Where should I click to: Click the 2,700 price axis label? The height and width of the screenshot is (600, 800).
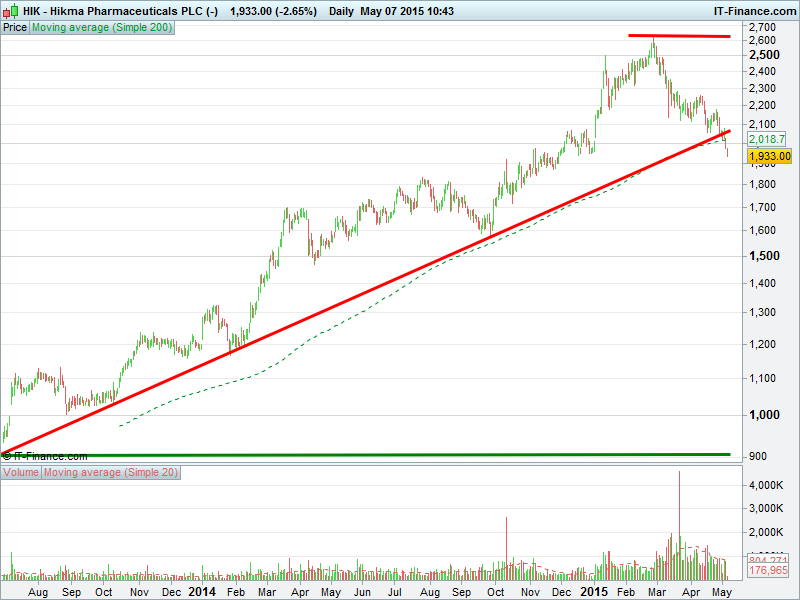click(x=762, y=27)
